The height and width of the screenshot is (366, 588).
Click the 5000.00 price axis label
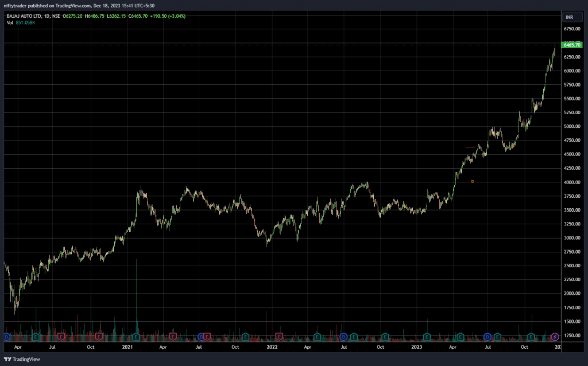pos(572,127)
